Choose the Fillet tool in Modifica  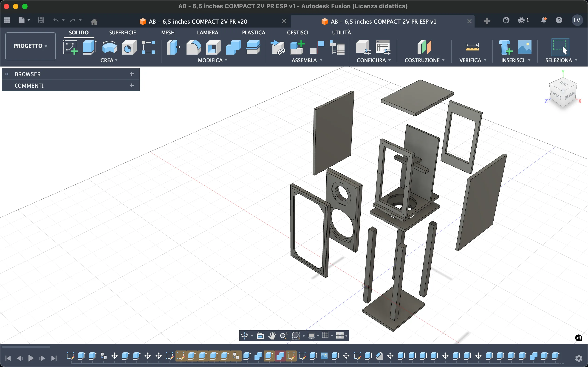point(193,47)
